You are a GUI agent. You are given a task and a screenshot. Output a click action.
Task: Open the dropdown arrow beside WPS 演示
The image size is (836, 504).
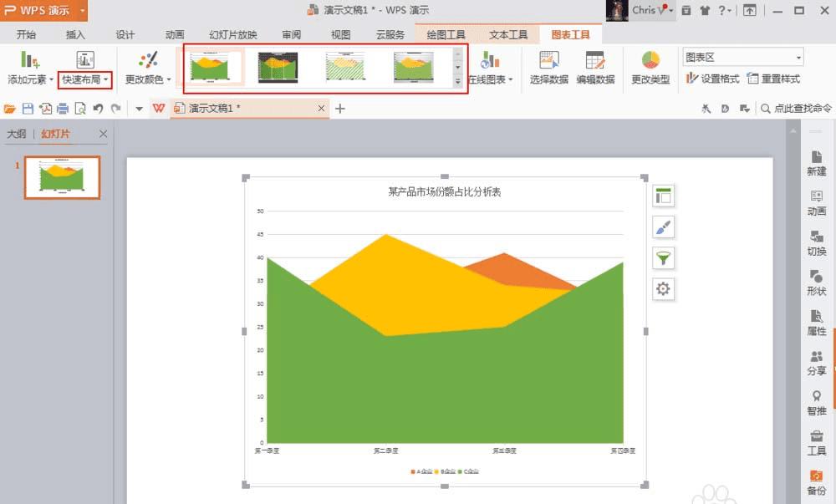pos(82,10)
